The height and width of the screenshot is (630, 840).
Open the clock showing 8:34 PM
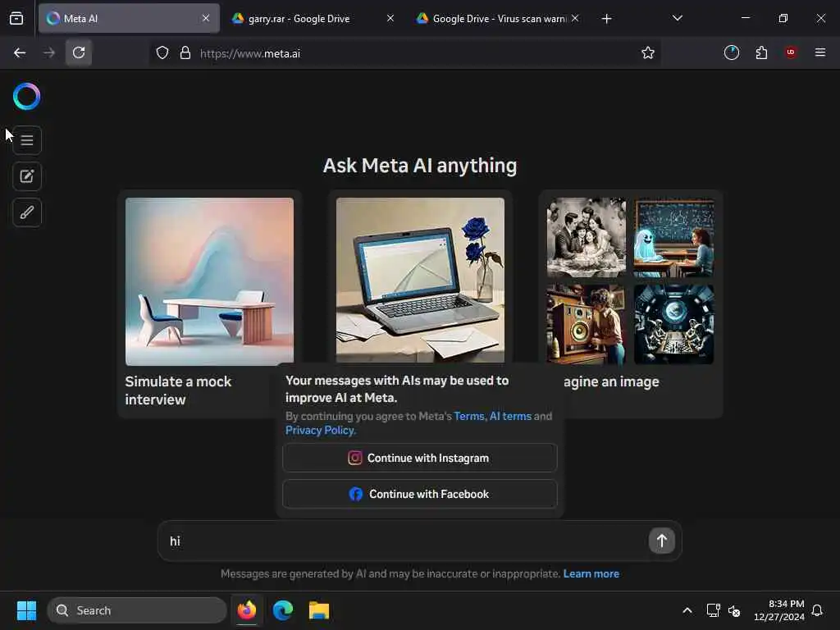(779, 610)
